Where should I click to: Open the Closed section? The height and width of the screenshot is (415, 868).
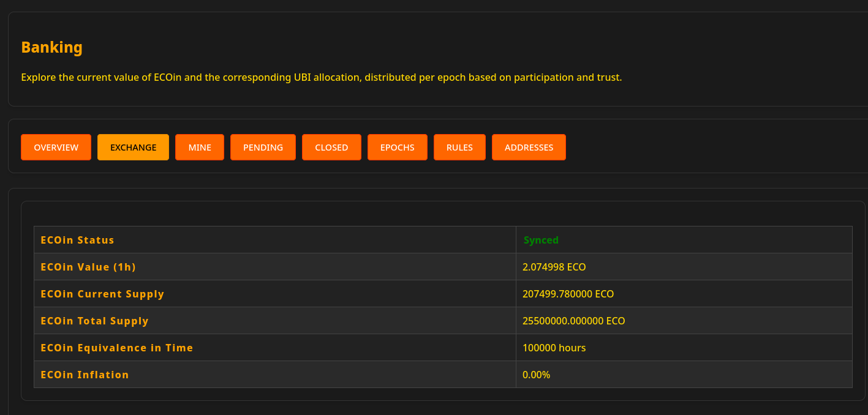tap(331, 148)
